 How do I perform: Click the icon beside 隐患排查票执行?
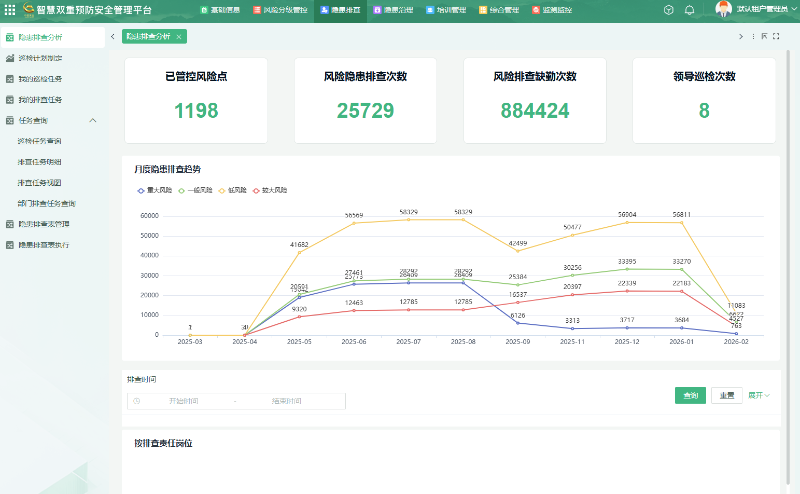[10, 245]
